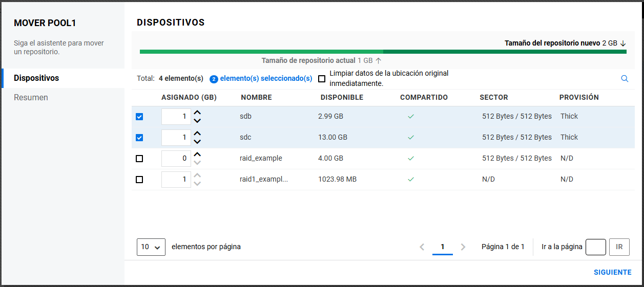Viewport: 644px width, 287px height.
Task: Open the device search magnifier icon
Action: pos(624,79)
